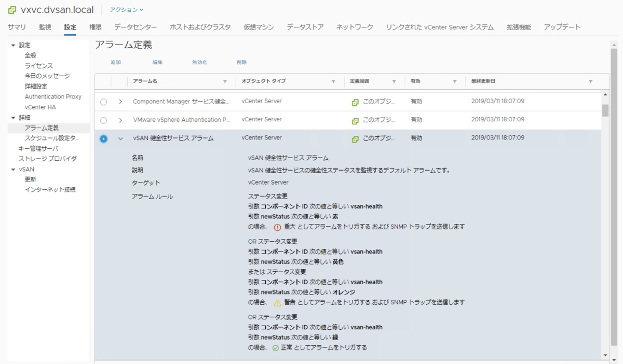623x364 pixels.
Task: Click vSAN 健全性サービス アラーム row name
Action: 173,138
